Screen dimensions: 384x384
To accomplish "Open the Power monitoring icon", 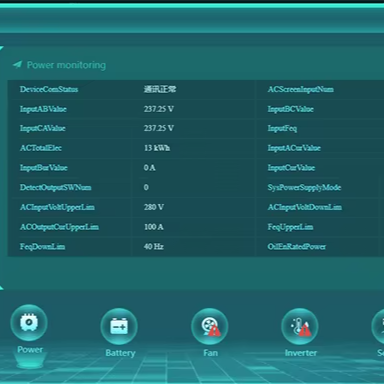I will coord(29,323).
